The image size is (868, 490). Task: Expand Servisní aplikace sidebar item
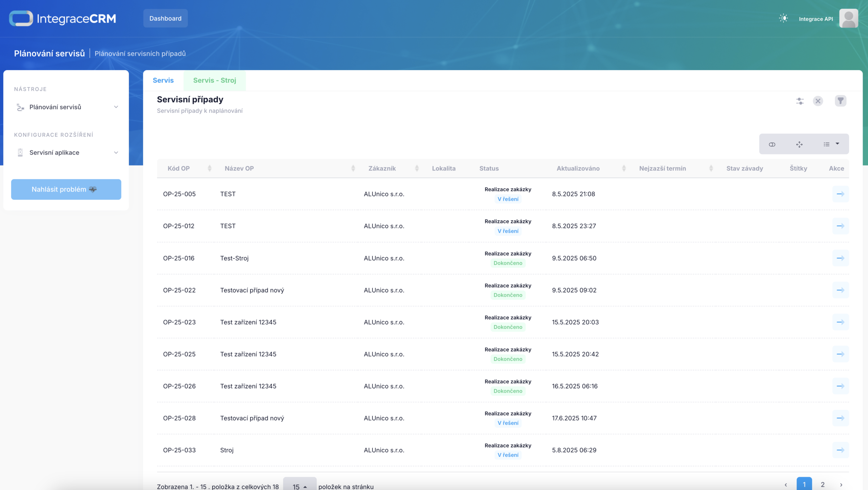116,153
